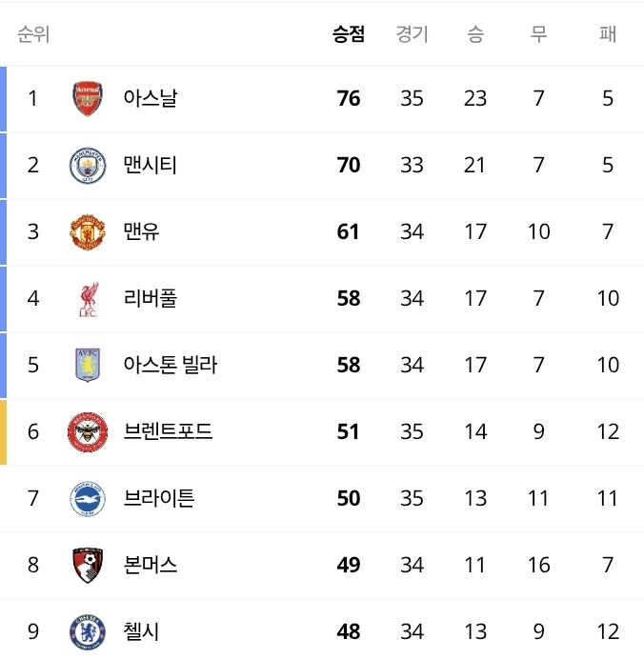Image resolution: width=644 pixels, height=659 pixels.
Task: Select the 승 wins column header
Action: tap(475, 34)
